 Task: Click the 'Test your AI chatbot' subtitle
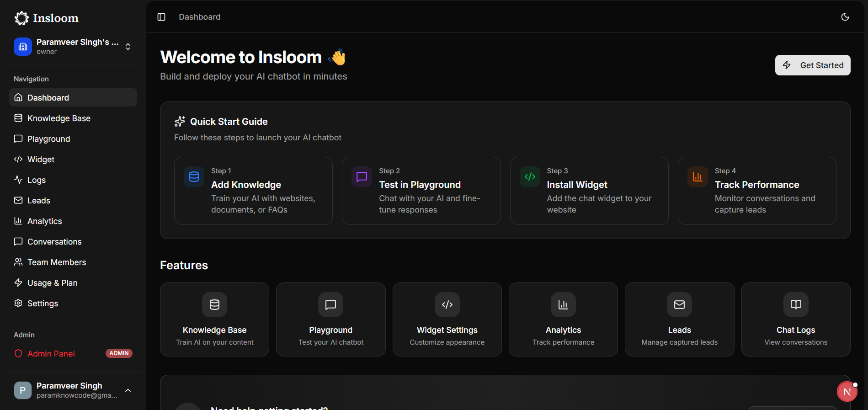pyautogui.click(x=330, y=342)
